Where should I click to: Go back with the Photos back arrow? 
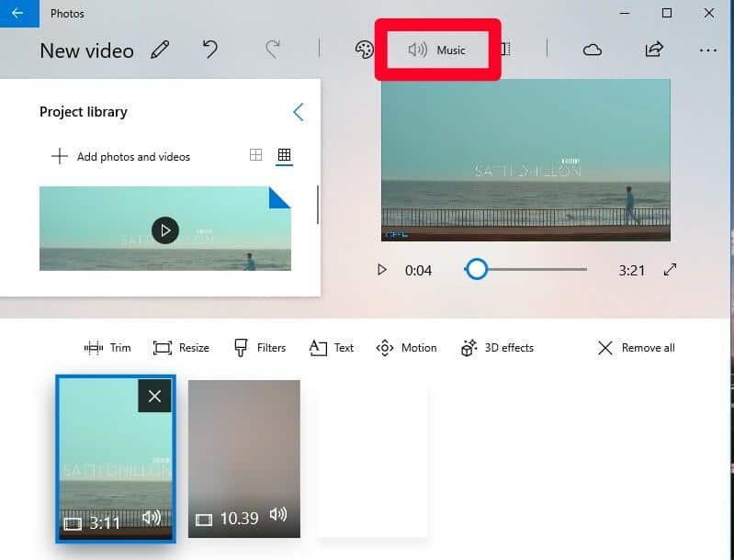tap(18, 13)
